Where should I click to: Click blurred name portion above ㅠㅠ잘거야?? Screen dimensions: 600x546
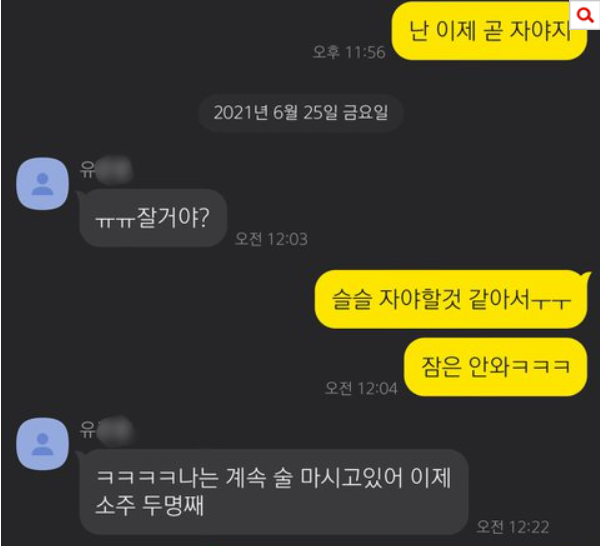tap(114, 170)
